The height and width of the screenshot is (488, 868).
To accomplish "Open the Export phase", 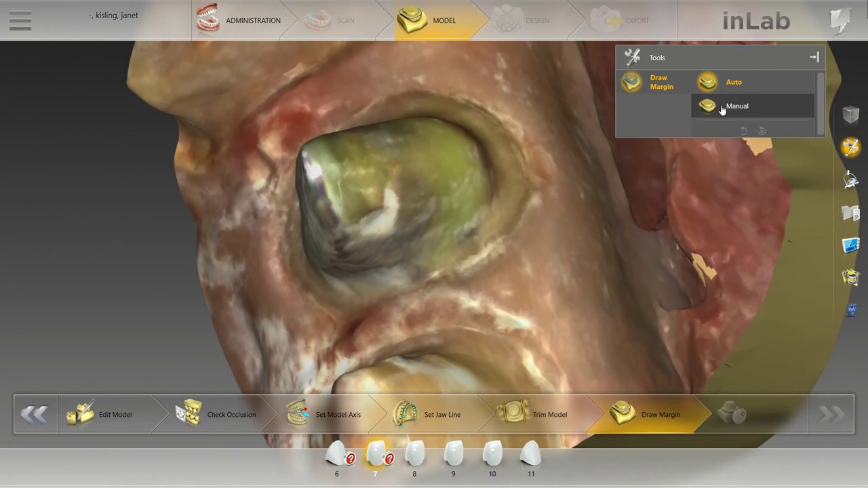I will pos(618,20).
